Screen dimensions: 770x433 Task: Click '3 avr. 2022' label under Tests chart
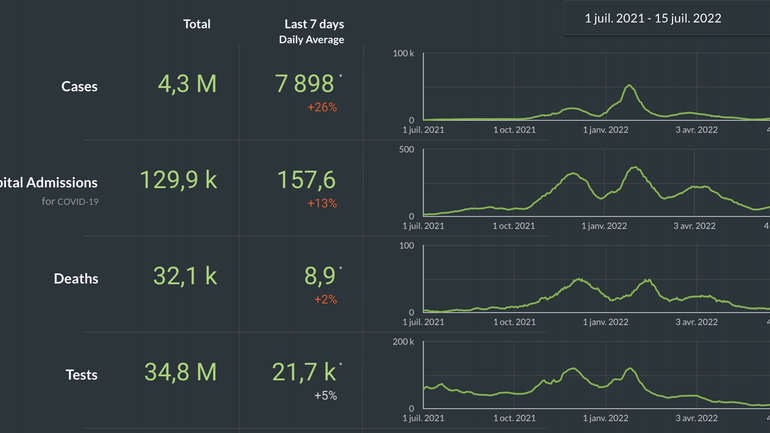pos(696,419)
